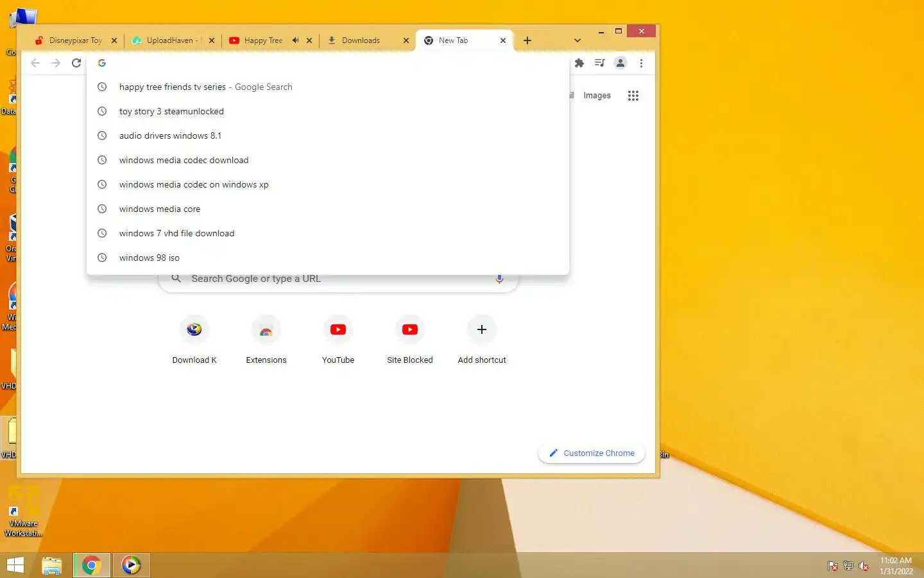
Task: Open the Download K shortcut
Action: click(x=194, y=340)
